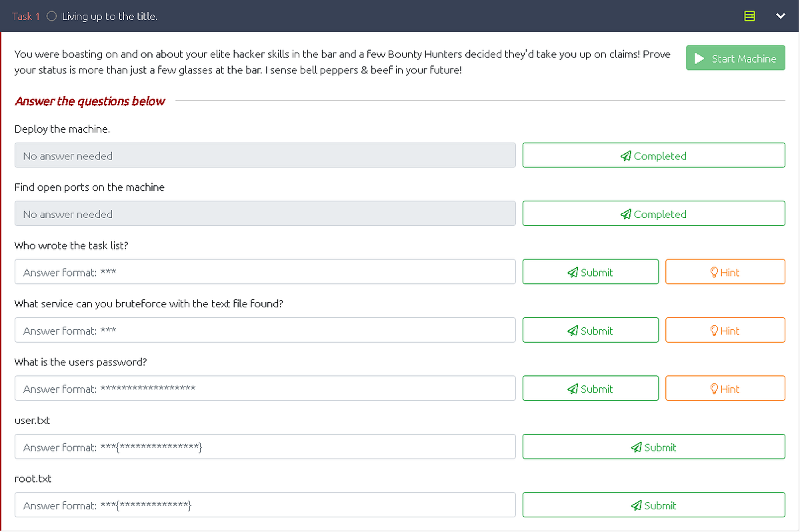Screen dimensions: 800x532
Task: Toggle the task completion circle next to Task 1
Action: 51,15
